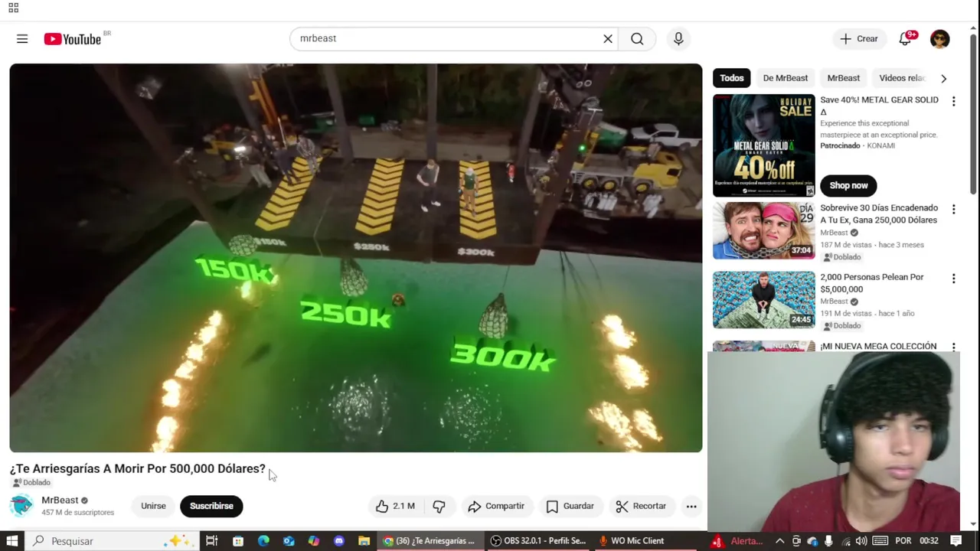Viewport: 980px width, 551px height.
Task: Open the YouTube hamburger guide menu
Action: click(22, 39)
